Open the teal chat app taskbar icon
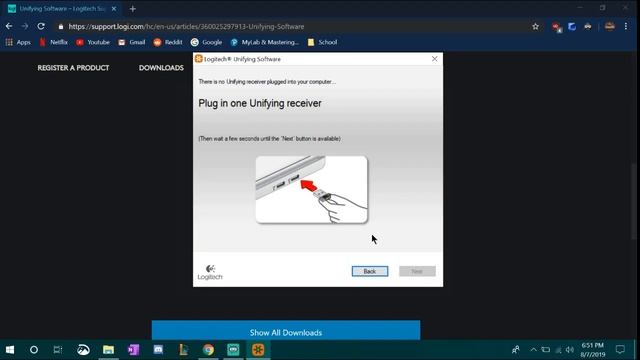This screenshot has width=640, height=360. click(x=233, y=349)
